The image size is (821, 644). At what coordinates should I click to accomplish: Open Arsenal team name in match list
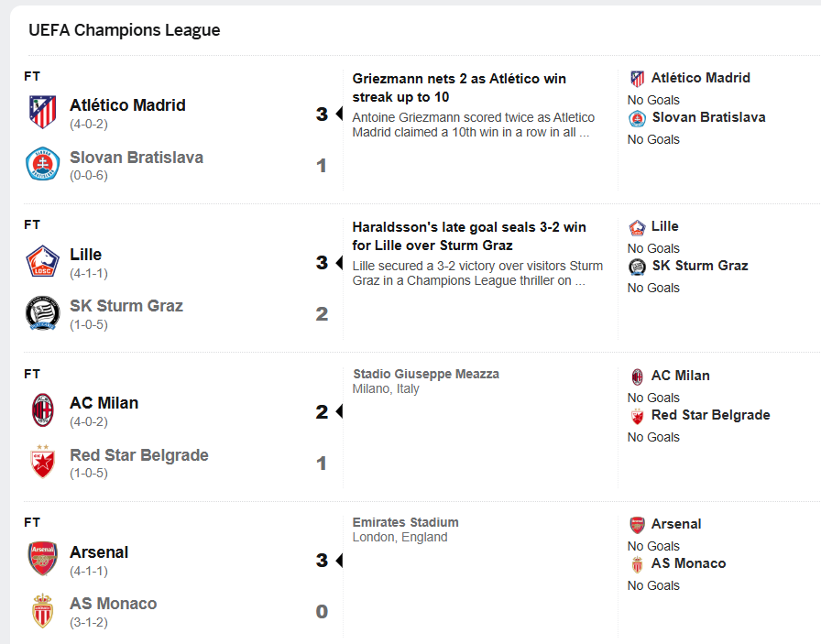click(99, 552)
